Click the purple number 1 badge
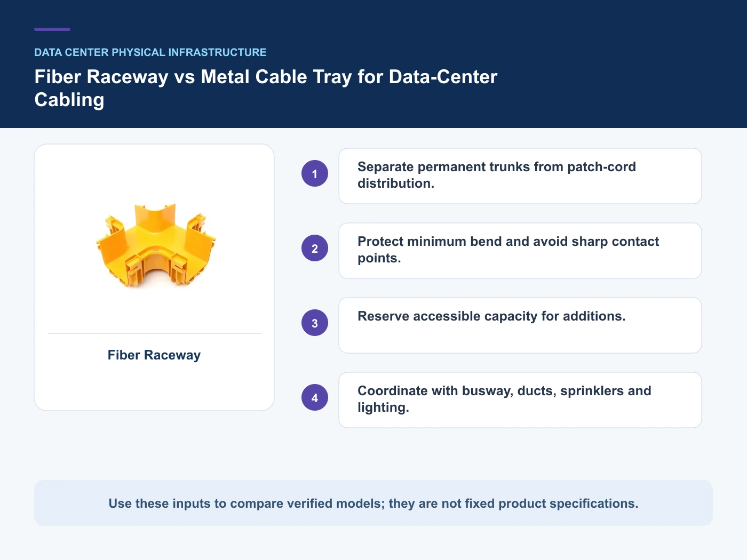 (x=315, y=173)
